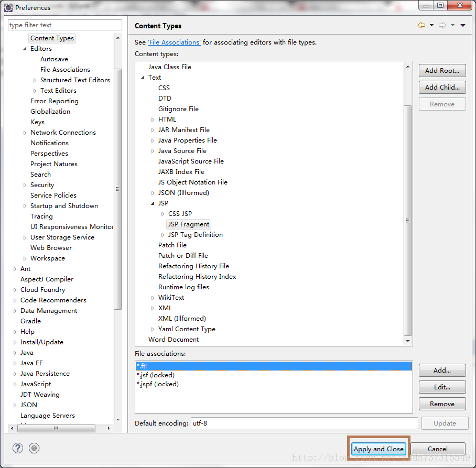Expand Structured Text Editors node
The width and height of the screenshot is (476, 468).
35,80
